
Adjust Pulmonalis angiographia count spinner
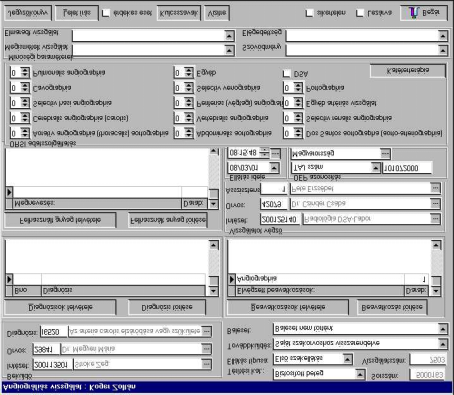tap(25, 72)
